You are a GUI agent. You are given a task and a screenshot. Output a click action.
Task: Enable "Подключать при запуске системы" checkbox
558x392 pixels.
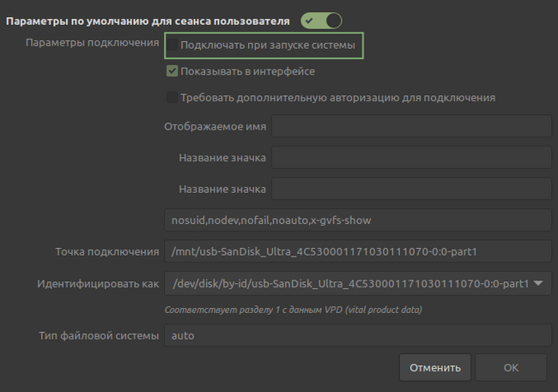pyautogui.click(x=173, y=44)
